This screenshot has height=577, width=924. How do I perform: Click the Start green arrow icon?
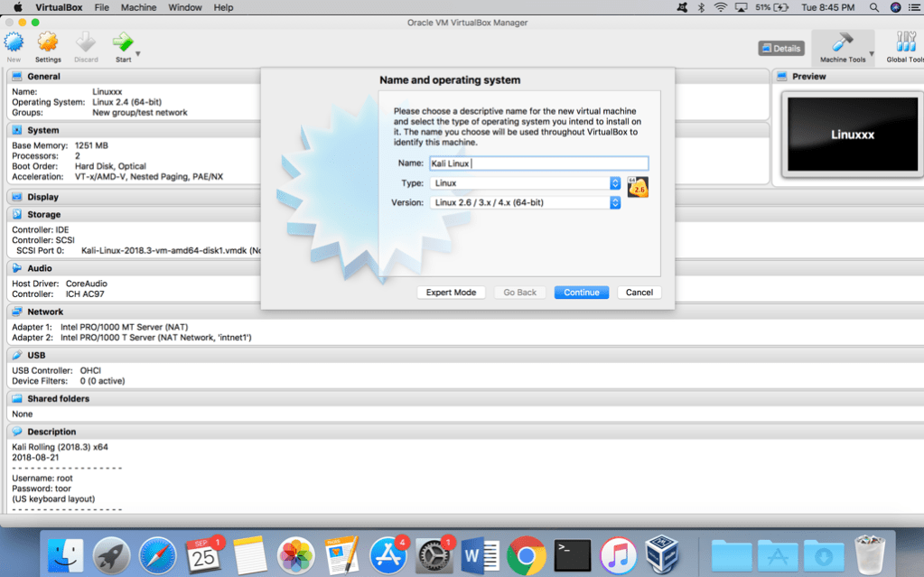pos(122,42)
